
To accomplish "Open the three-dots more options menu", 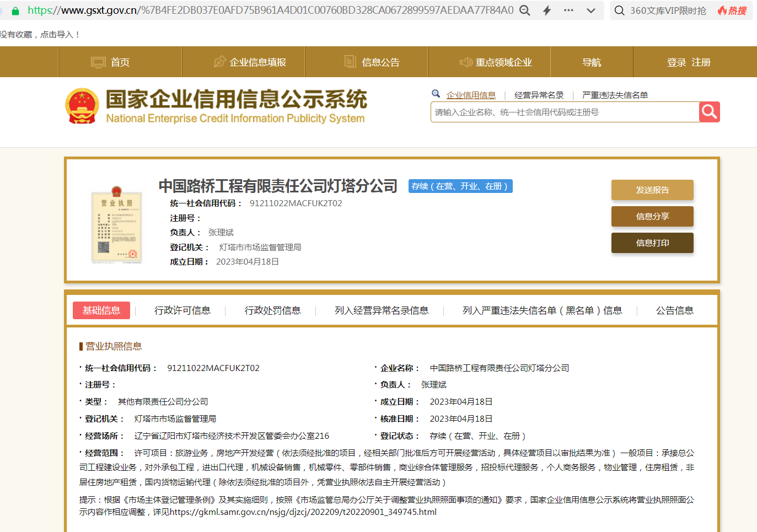I will click(x=568, y=10).
